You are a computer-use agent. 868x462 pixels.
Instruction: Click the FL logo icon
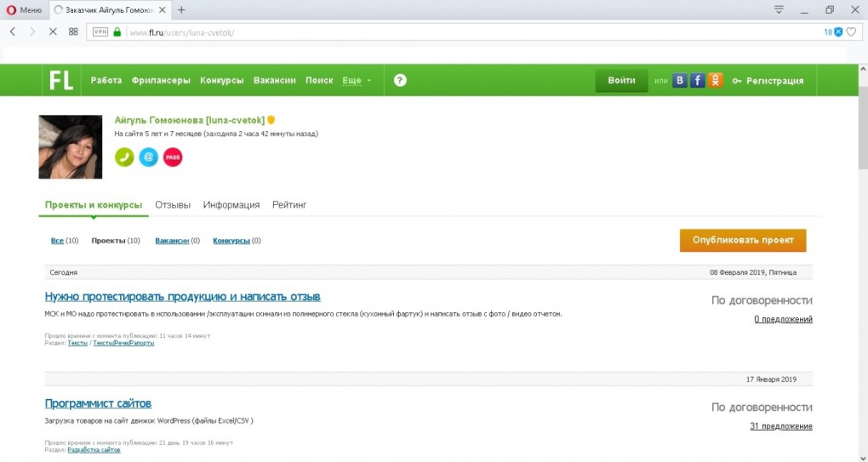[61, 80]
